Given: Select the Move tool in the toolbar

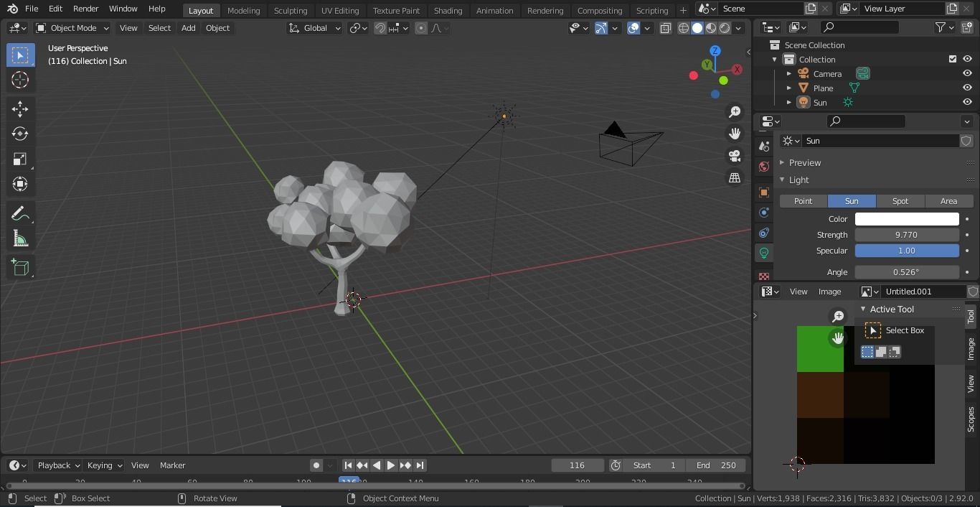Looking at the screenshot, I should click(19, 108).
